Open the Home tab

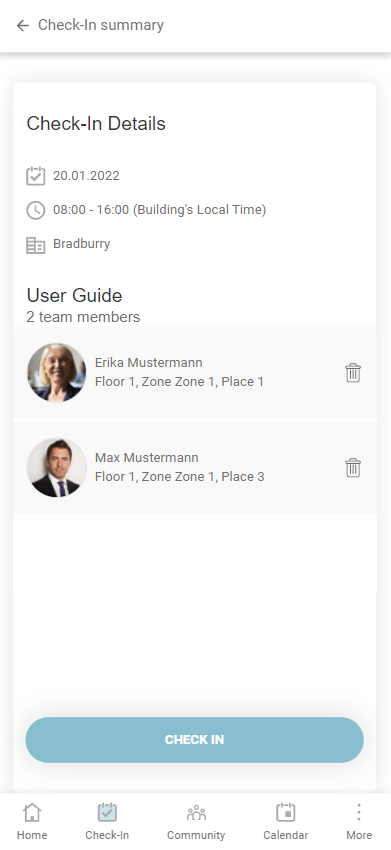32,821
